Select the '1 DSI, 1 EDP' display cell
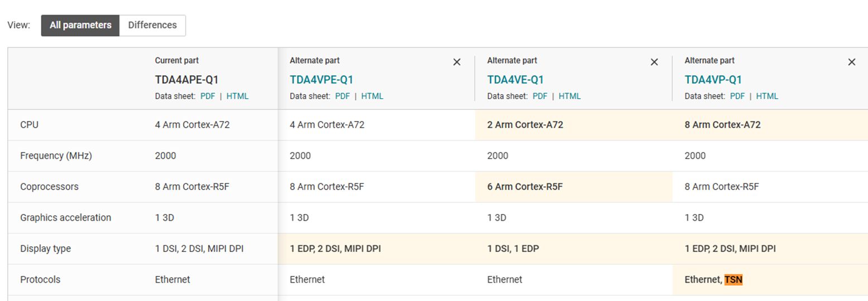This screenshot has width=868, height=301. click(x=574, y=249)
